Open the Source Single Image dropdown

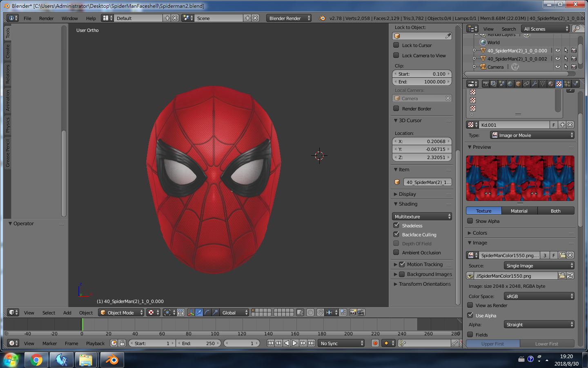click(539, 265)
